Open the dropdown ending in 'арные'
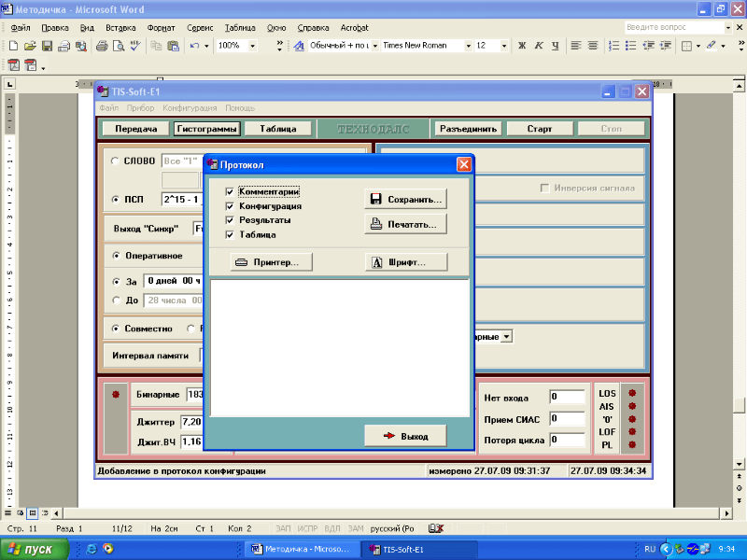Screen dimensions: 747x560 click(x=506, y=337)
